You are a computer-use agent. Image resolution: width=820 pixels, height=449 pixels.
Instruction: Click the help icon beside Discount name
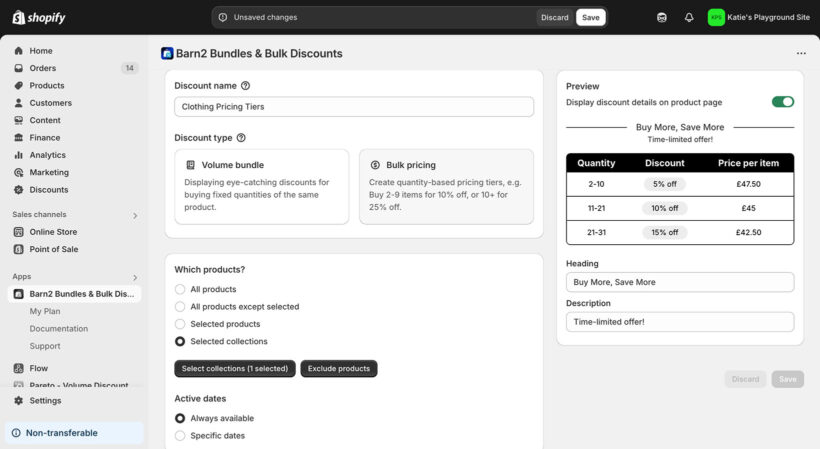pos(246,86)
